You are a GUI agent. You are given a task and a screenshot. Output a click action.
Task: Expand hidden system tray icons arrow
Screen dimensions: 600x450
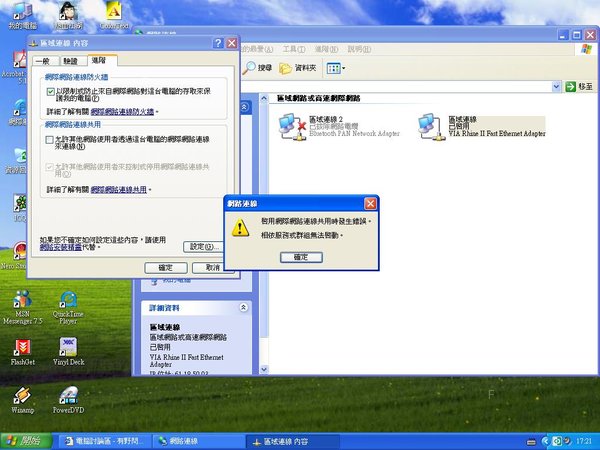pyautogui.click(x=546, y=442)
